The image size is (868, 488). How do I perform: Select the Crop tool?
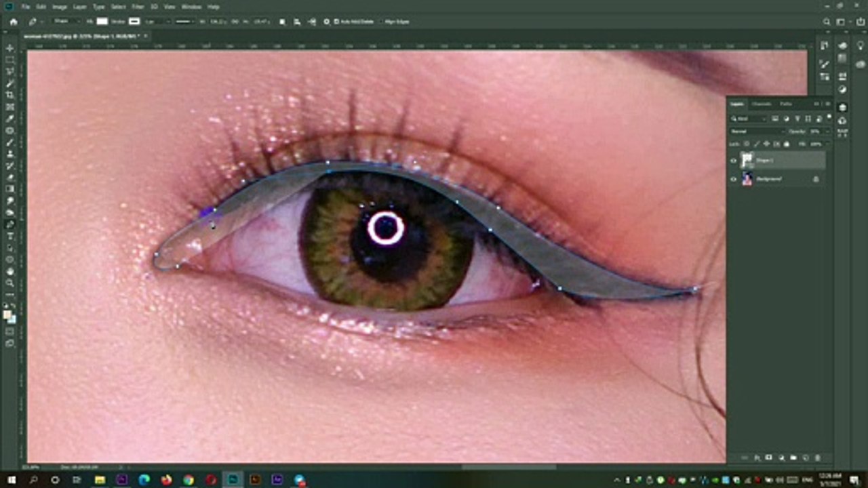9,95
